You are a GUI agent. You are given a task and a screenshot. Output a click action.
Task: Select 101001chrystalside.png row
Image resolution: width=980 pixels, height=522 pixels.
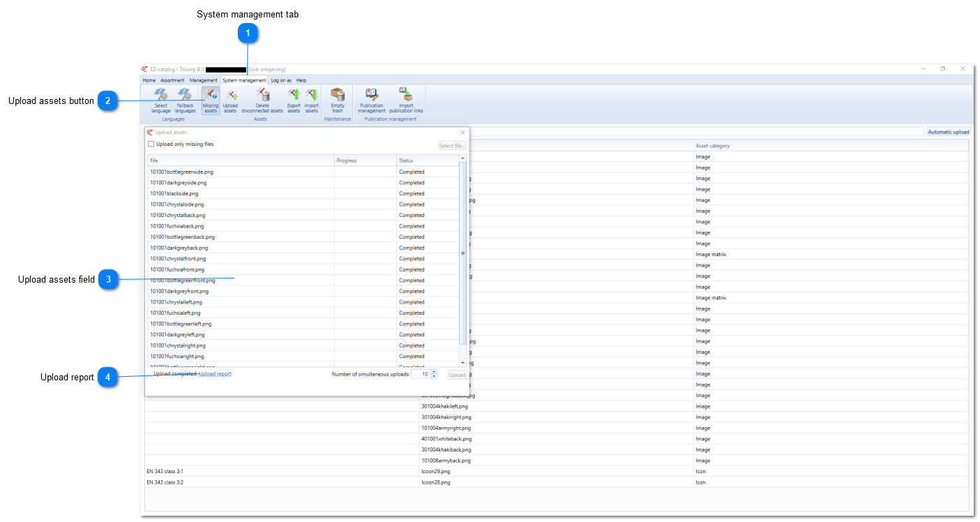tap(303, 204)
